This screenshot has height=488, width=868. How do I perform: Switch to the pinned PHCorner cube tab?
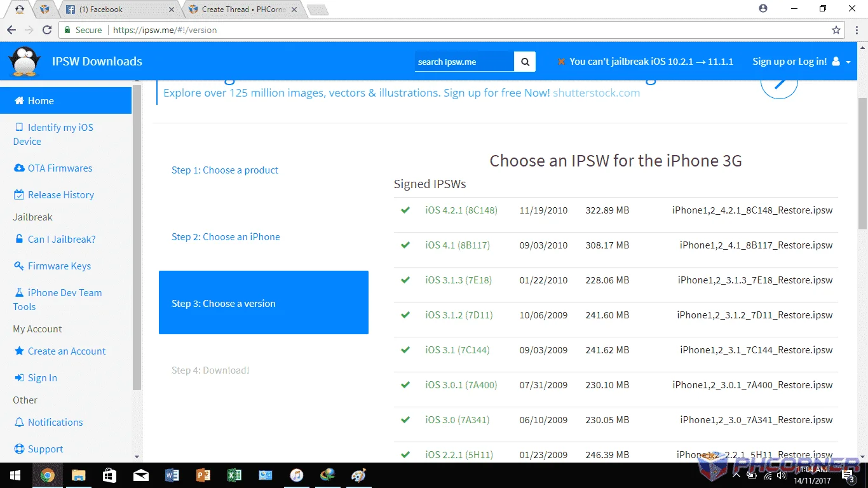point(44,10)
